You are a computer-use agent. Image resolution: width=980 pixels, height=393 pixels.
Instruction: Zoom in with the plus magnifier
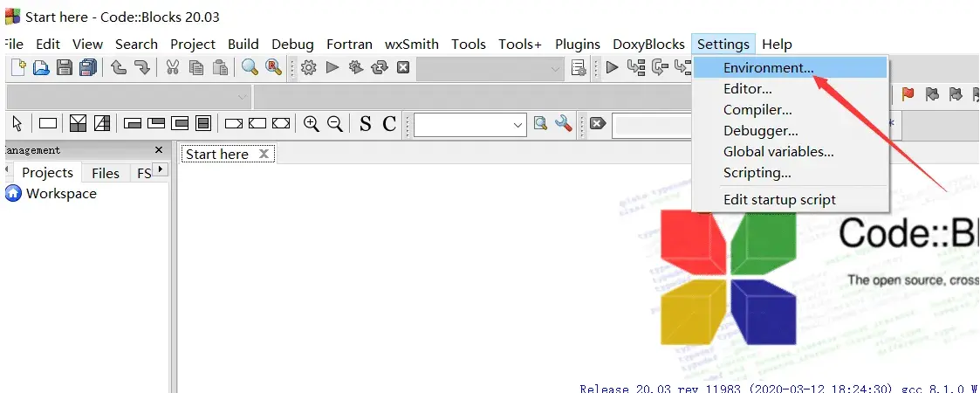tap(312, 123)
